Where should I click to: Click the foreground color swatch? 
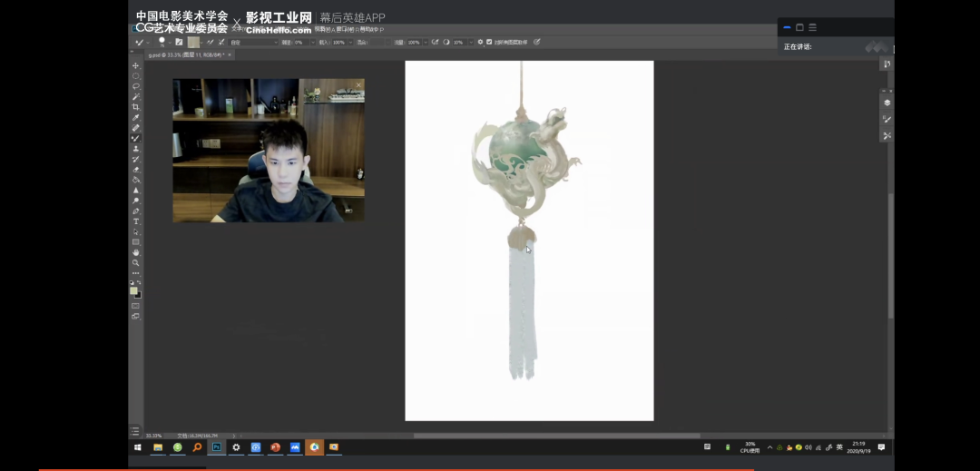(x=133, y=290)
